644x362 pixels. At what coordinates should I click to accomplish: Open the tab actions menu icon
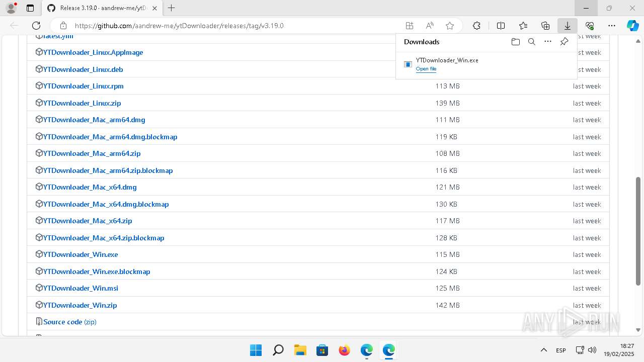pyautogui.click(x=30, y=8)
